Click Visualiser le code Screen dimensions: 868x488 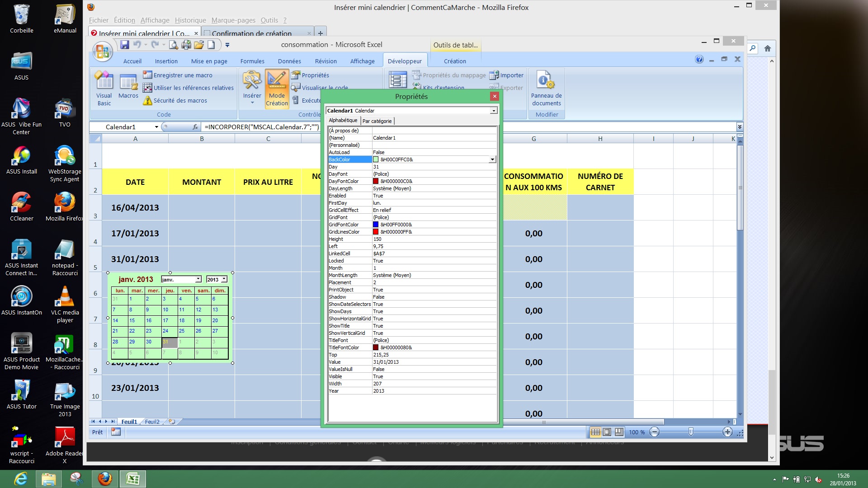coord(320,88)
